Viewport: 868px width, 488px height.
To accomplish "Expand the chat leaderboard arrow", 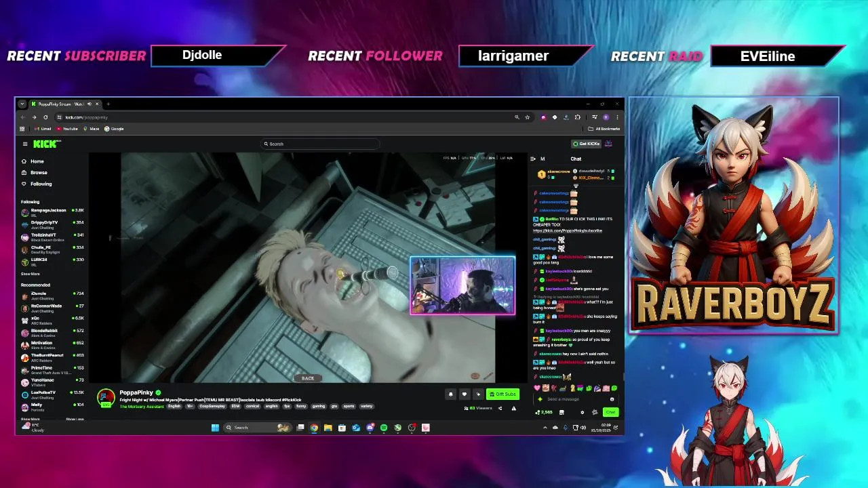I will 576,185.
